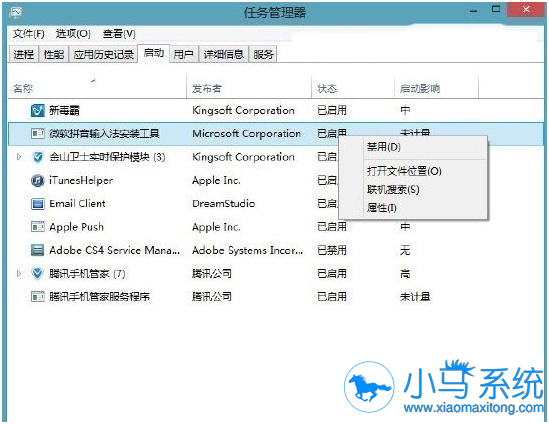Switch to the 性能 tab
Viewport: 549px width, 424px height.
pos(54,55)
